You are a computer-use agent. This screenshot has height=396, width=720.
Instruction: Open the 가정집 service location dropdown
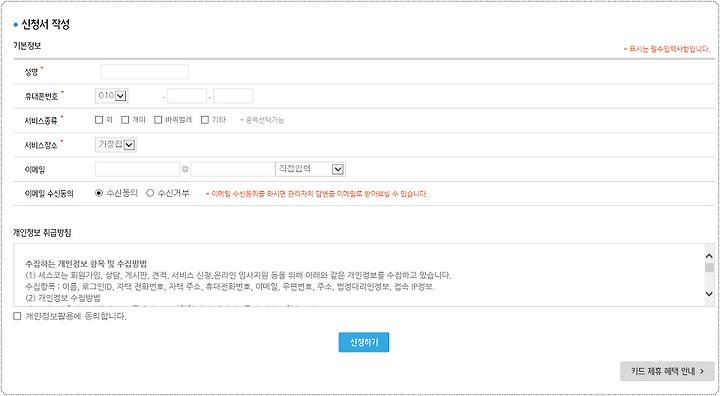116,145
